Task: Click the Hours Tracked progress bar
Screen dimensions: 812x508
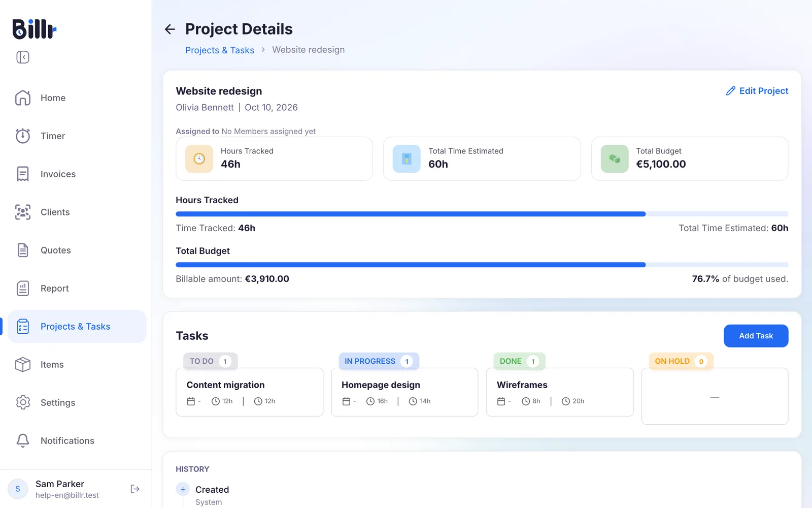Action: (482, 214)
